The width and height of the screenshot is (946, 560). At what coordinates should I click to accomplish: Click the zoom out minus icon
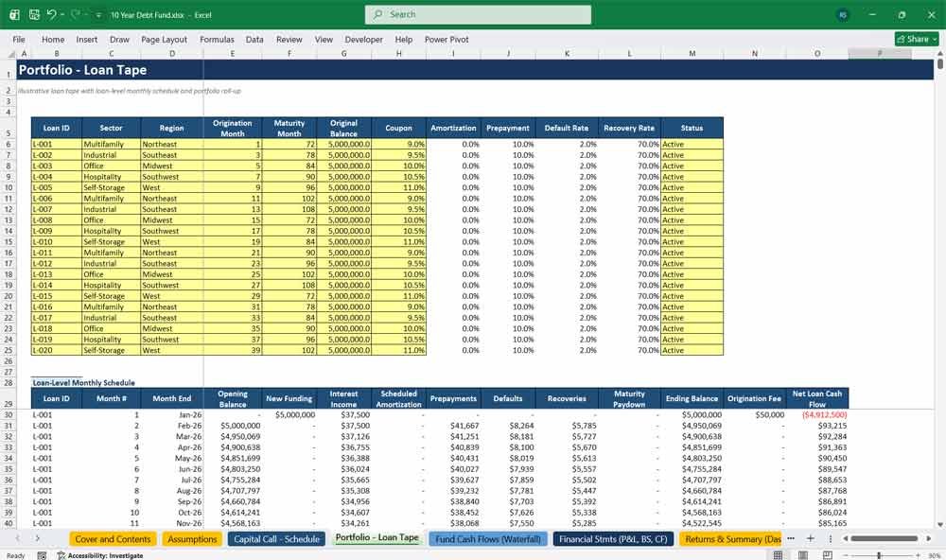846,555
